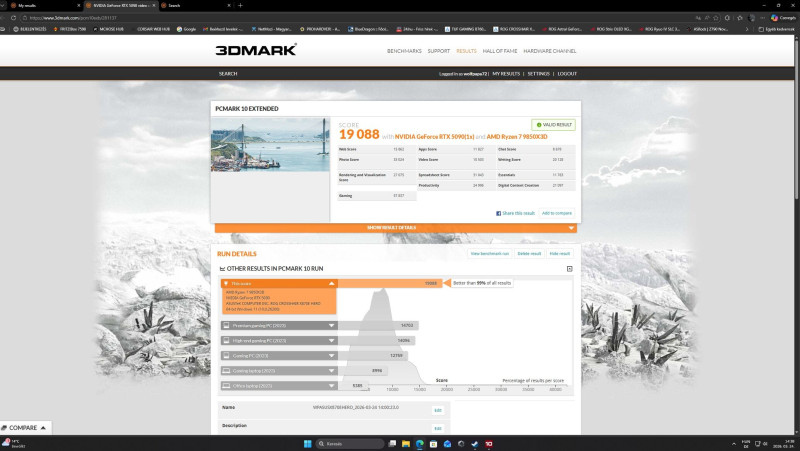Expand the COMPARE panel
The height and width of the screenshot is (451, 800).
(26, 428)
